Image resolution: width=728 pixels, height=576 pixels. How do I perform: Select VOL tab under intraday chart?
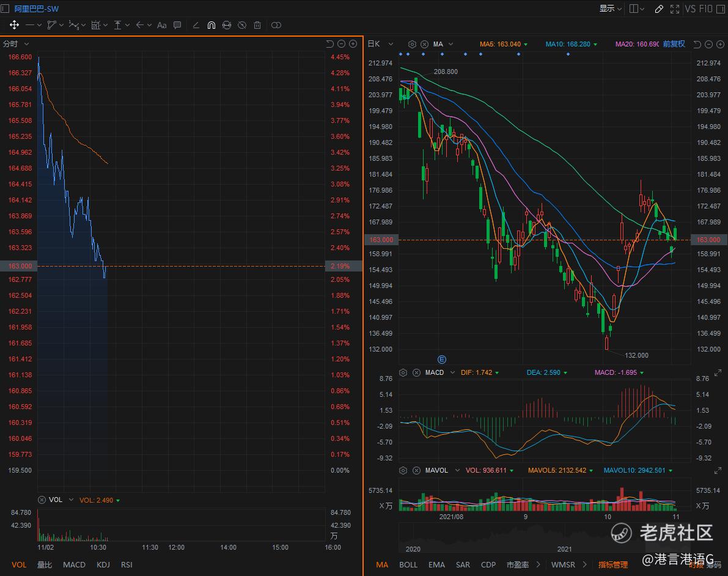pos(19,564)
